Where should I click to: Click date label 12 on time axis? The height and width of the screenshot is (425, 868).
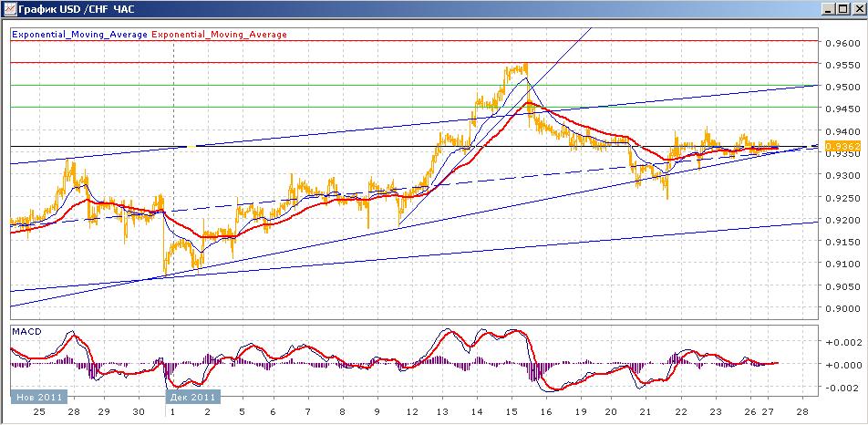click(411, 412)
